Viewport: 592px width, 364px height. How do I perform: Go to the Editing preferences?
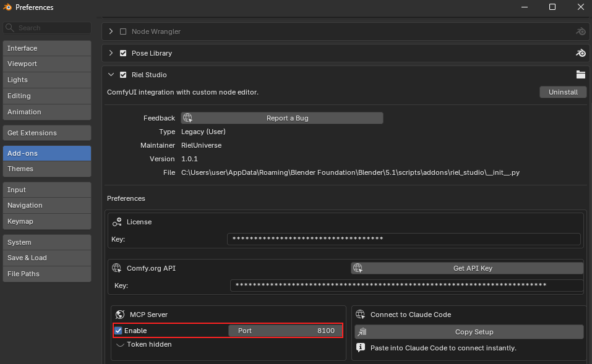click(x=47, y=96)
